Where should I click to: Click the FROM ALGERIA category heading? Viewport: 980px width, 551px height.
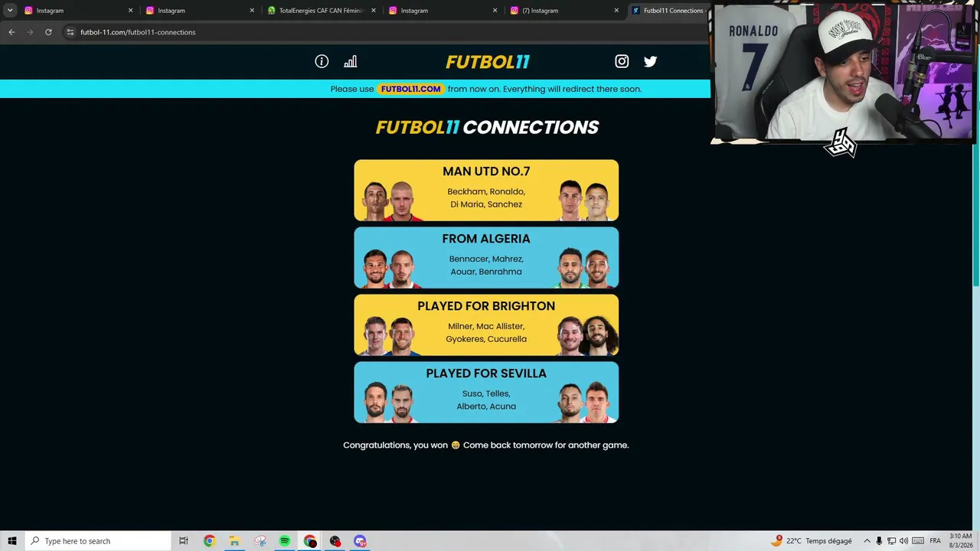coord(486,239)
